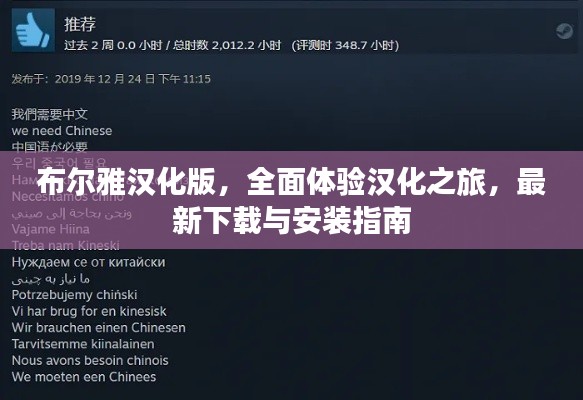Click the line 我們需要中文
The width and height of the screenshot is (583, 400).
tap(49, 114)
